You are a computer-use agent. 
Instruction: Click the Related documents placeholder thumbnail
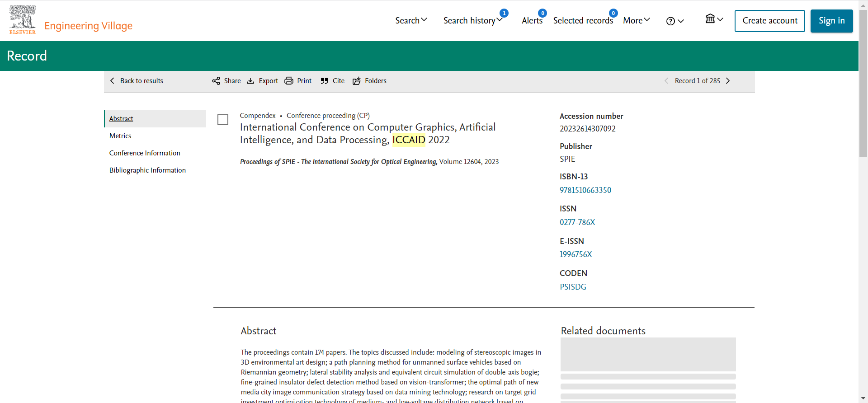[648, 354]
